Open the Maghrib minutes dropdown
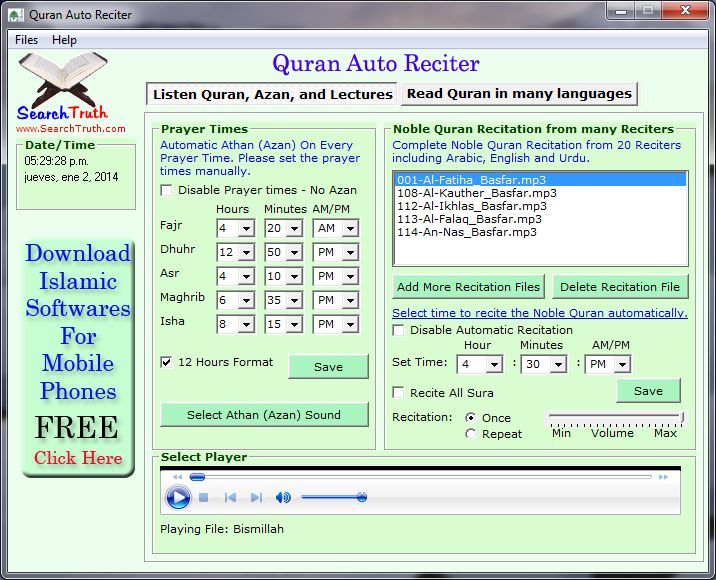This screenshot has height=580, width=716. point(295,300)
